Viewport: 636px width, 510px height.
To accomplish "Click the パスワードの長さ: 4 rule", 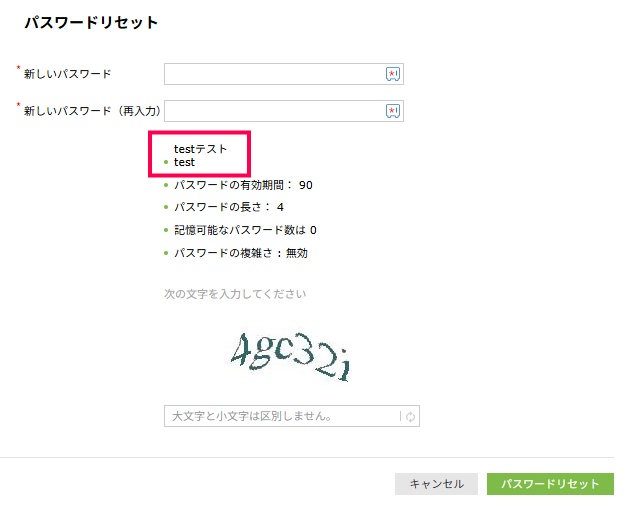I will point(229,207).
